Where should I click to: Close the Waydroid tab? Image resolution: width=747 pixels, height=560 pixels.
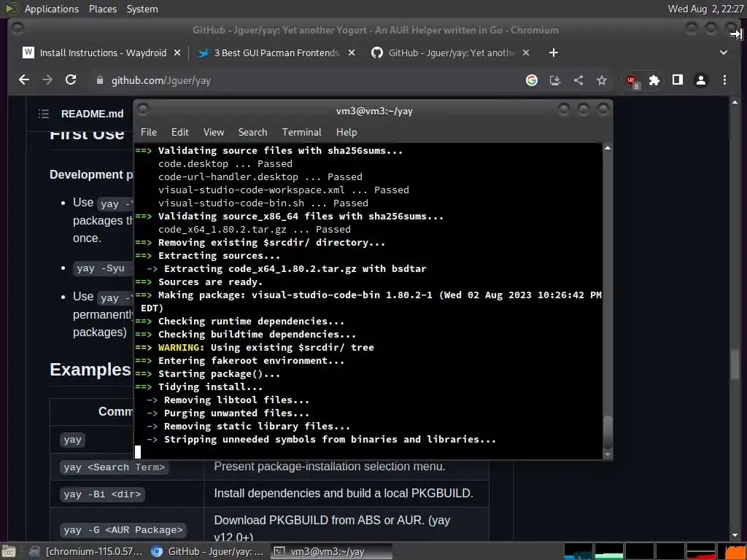click(x=177, y=52)
